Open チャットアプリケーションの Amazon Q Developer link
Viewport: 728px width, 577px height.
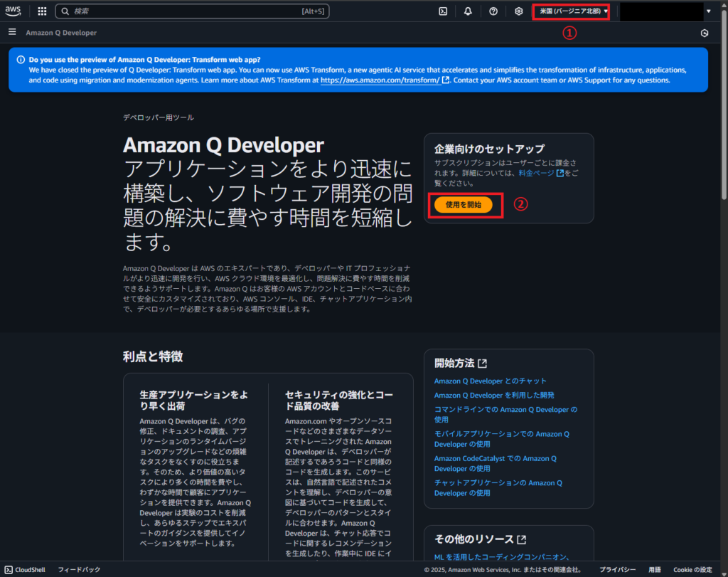tap(498, 488)
